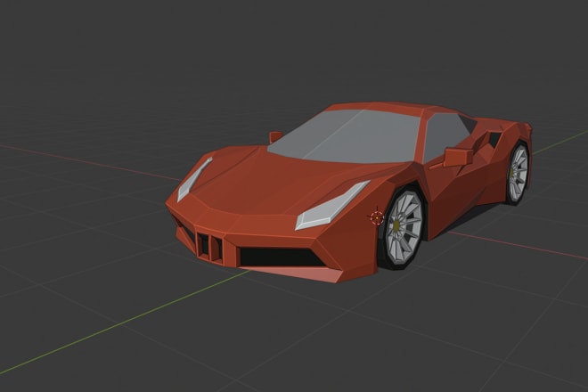Click the side mirror on the door

click(x=458, y=157)
